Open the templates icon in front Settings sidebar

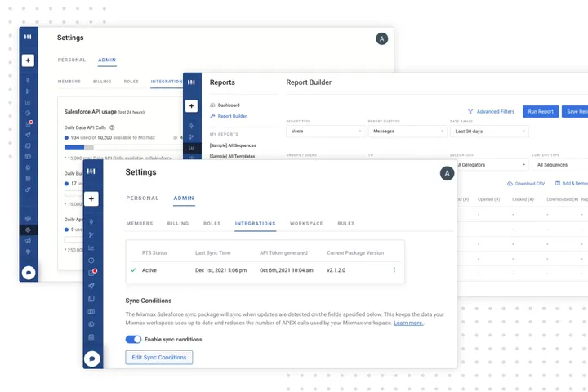(91, 299)
